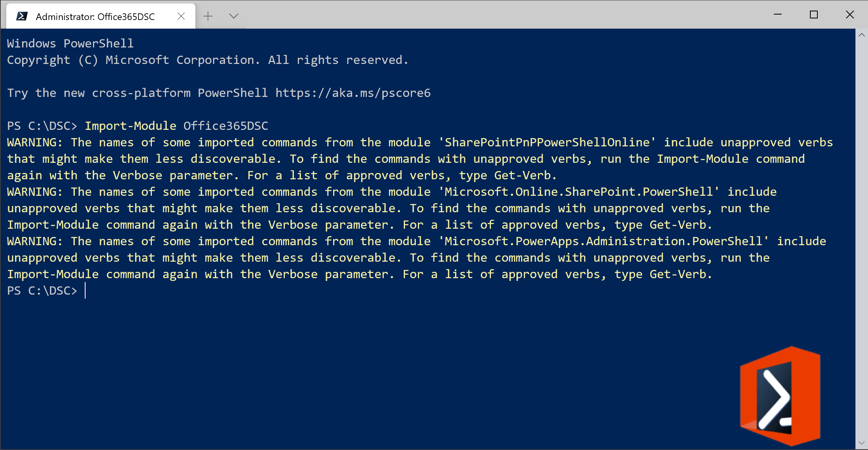Click the Import-Module Office365DSC command text
The image size is (868, 450).
[176, 126]
